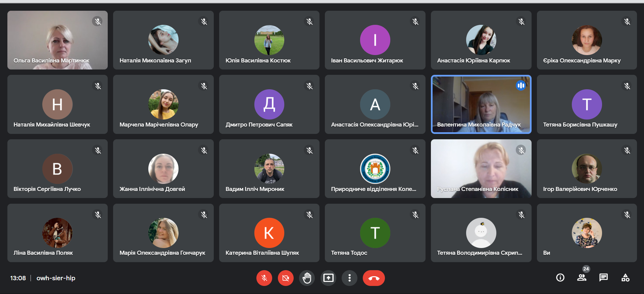Click muted mic icon on Марчела Марічелівна Олару tile
644x294 pixels.
(204, 86)
